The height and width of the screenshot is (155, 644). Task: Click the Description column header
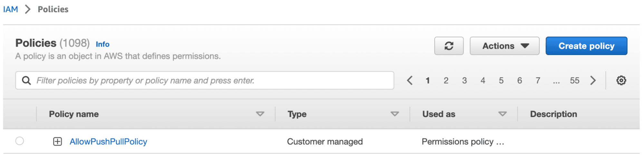553,114
